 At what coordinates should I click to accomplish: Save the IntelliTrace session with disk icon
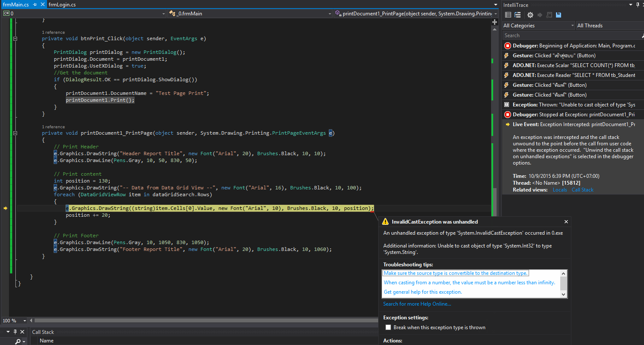tap(559, 15)
